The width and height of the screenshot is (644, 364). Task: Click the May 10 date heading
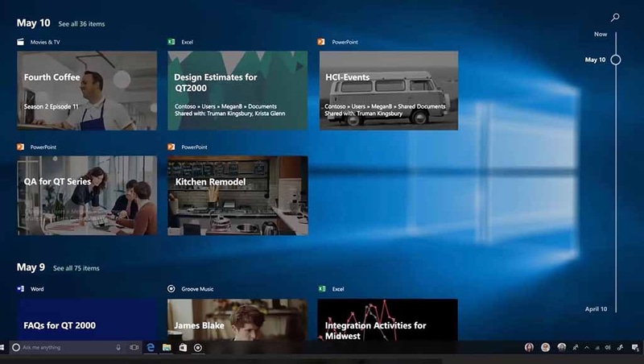pos(33,23)
